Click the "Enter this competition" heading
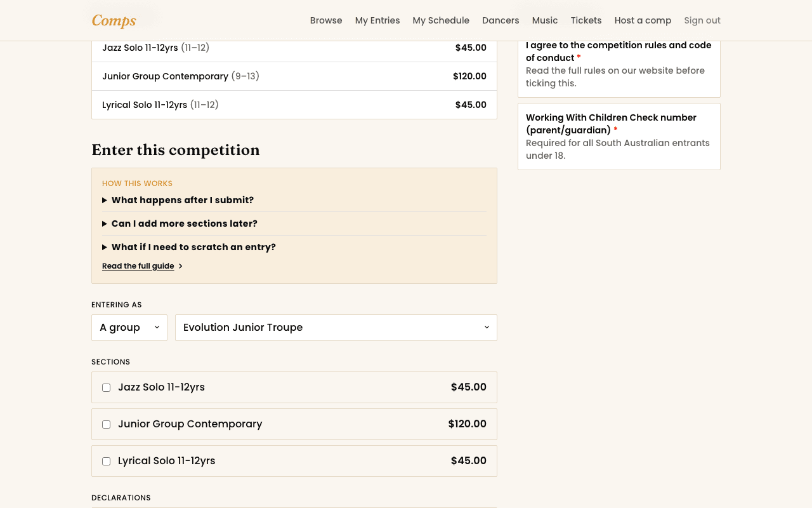 (176, 150)
